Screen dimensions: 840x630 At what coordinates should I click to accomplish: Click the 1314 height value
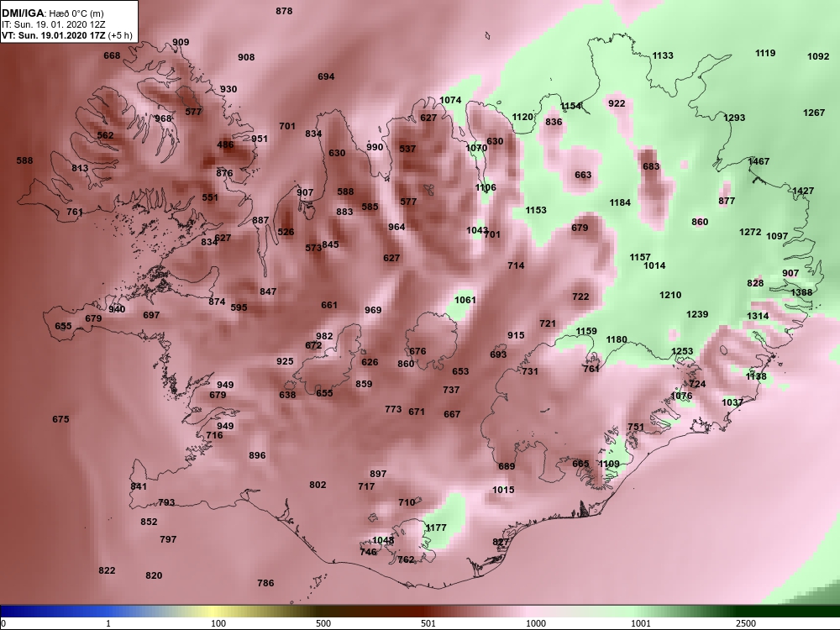[758, 316]
